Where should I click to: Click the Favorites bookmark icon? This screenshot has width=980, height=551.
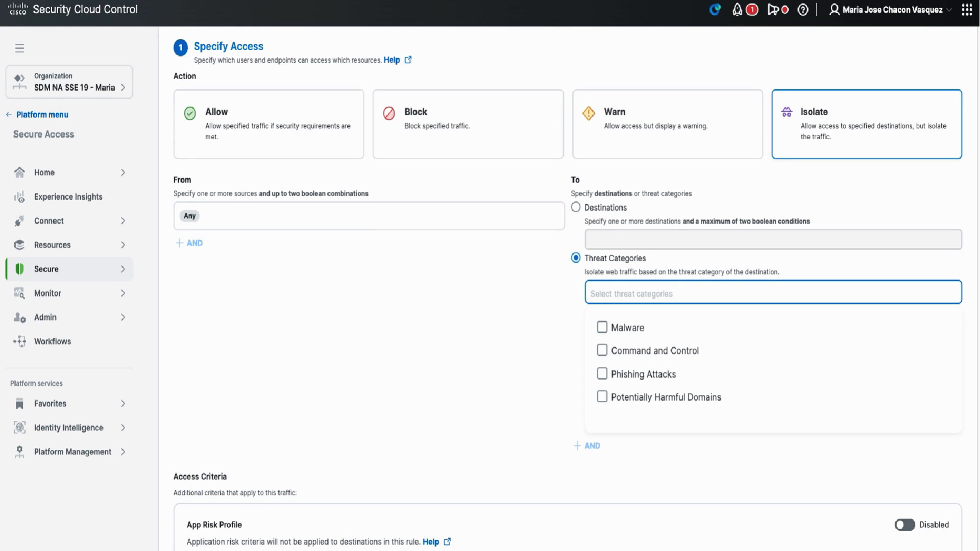coord(19,404)
